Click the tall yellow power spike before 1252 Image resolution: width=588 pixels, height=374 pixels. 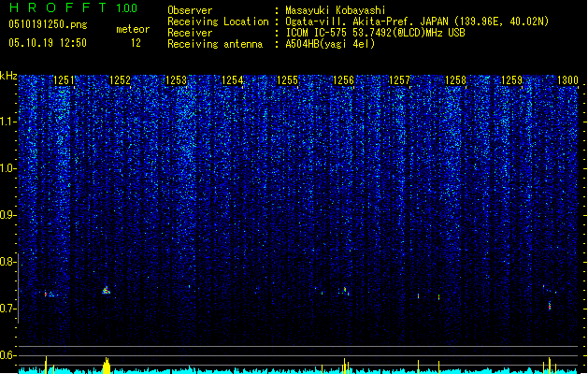click(107, 366)
